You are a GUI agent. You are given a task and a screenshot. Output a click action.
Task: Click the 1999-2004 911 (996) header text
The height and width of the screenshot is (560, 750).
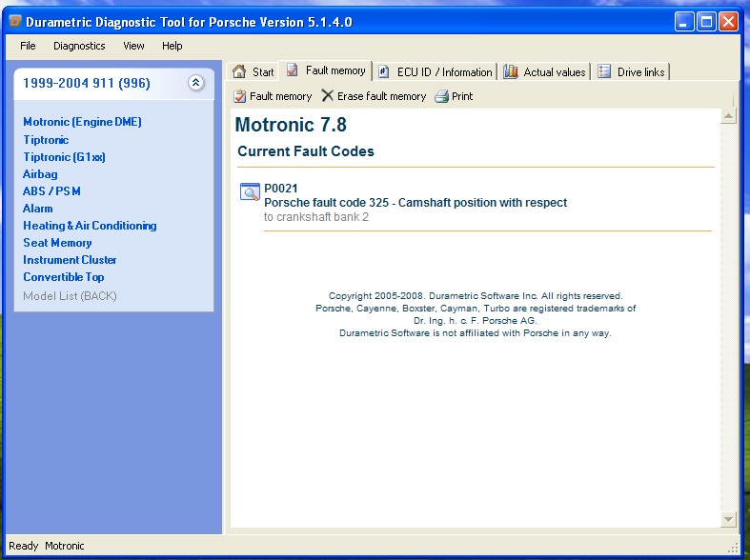click(x=87, y=83)
